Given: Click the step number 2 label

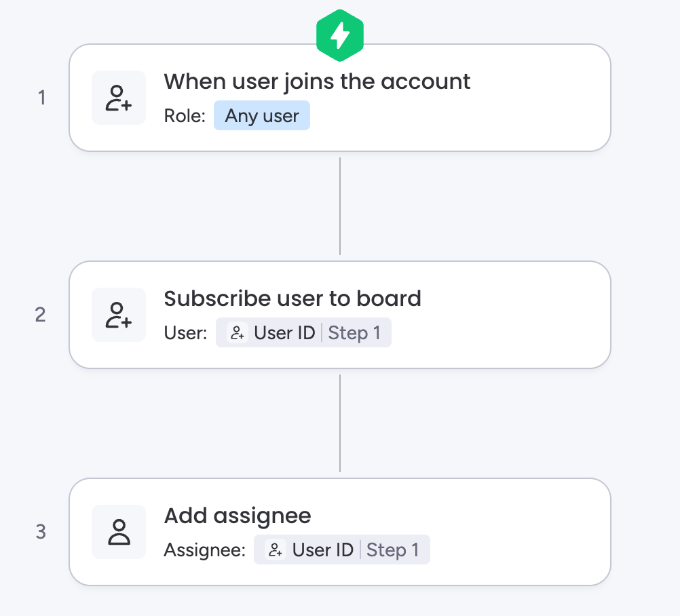Looking at the screenshot, I should tap(41, 315).
